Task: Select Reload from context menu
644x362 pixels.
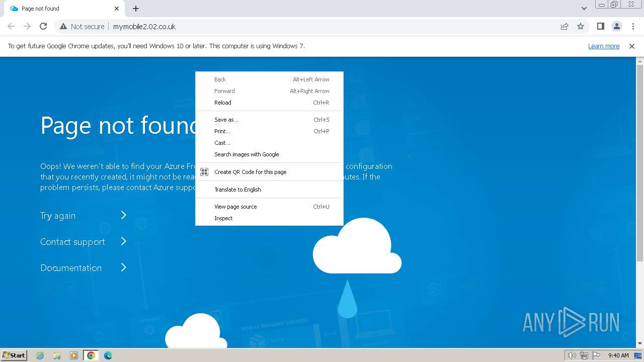Action: click(x=269, y=103)
